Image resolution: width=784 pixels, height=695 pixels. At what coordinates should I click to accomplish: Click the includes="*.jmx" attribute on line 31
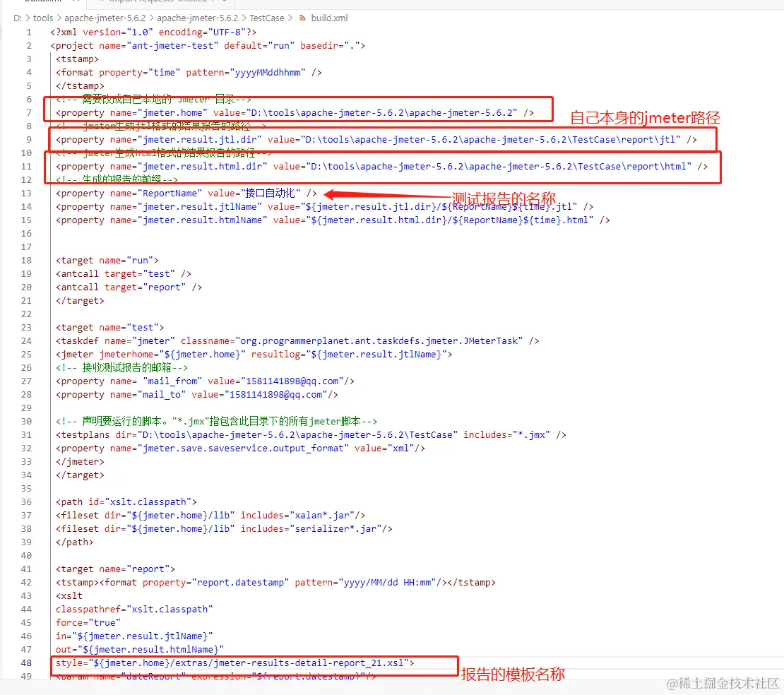click(x=506, y=435)
